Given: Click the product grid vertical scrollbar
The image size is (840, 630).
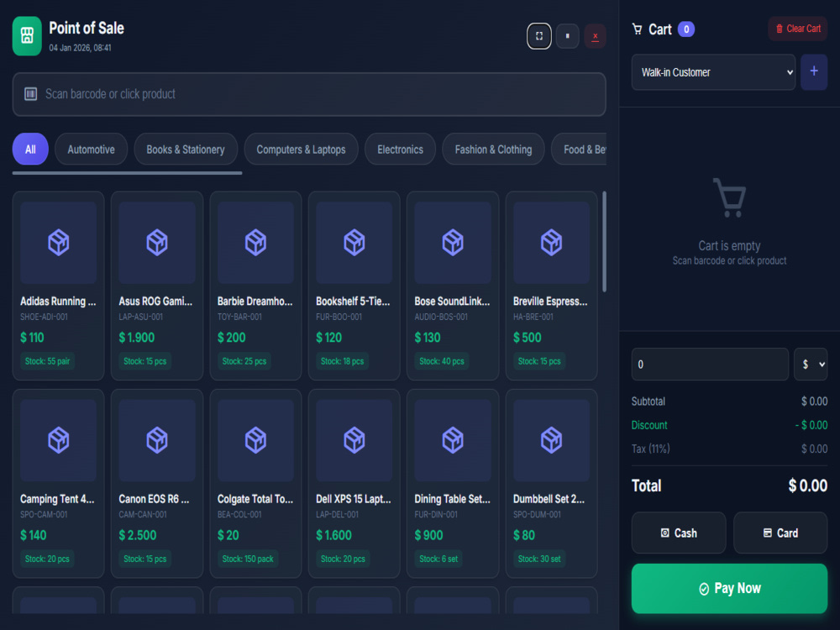Looking at the screenshot, I should coord(604,242).
